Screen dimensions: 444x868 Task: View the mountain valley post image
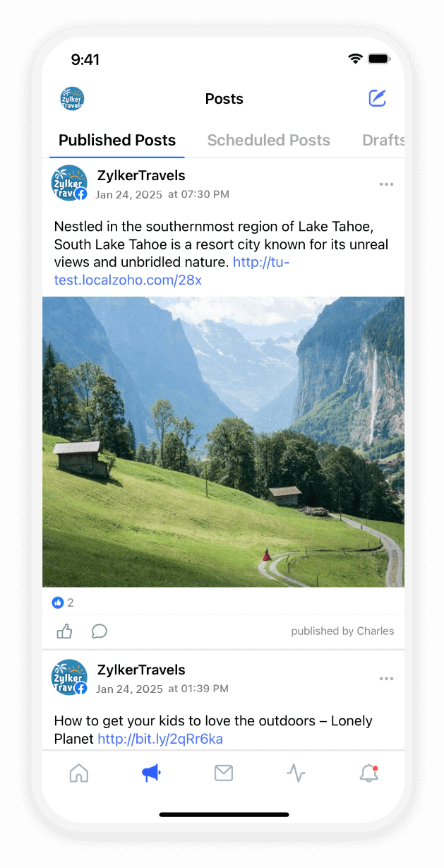click(x=223, y=441)
